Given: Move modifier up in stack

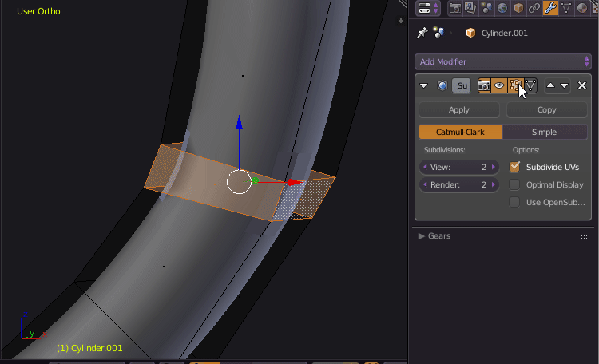Looking at the screenshot, I should pyautogui.click(x=550, y=85).
